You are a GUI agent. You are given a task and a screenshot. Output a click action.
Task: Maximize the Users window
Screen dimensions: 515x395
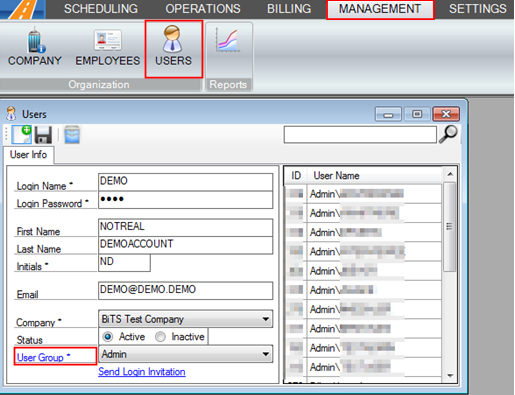(417, 114)
